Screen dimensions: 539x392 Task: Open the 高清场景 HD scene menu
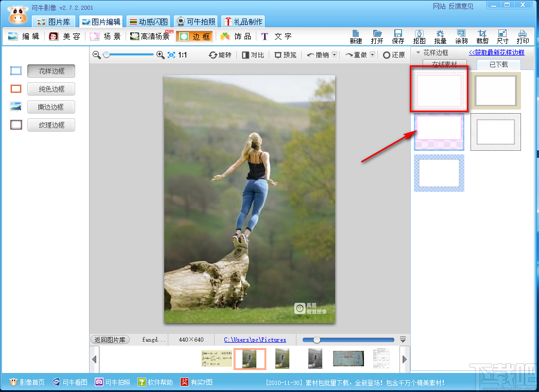click(x=151, y=37)
